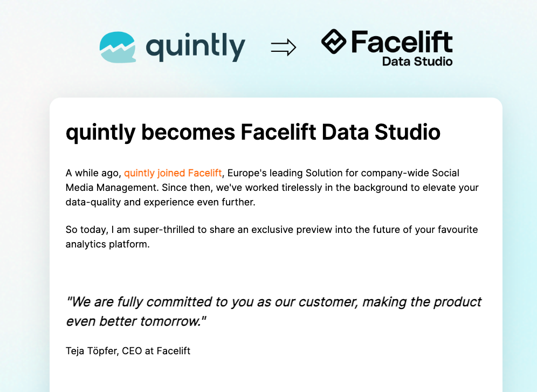Click the 'data-quality and experience even further' line
Viewport: 537px width, 392px height.
click(x=160, y=202)
